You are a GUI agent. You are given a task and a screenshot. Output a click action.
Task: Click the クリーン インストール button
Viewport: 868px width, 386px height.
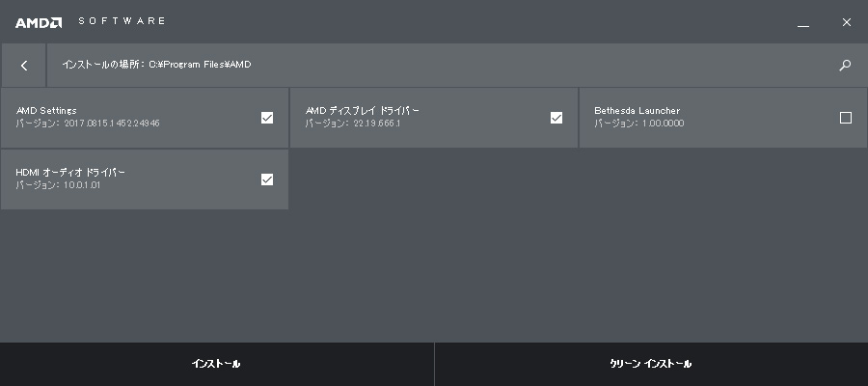[x=651, y=364]
